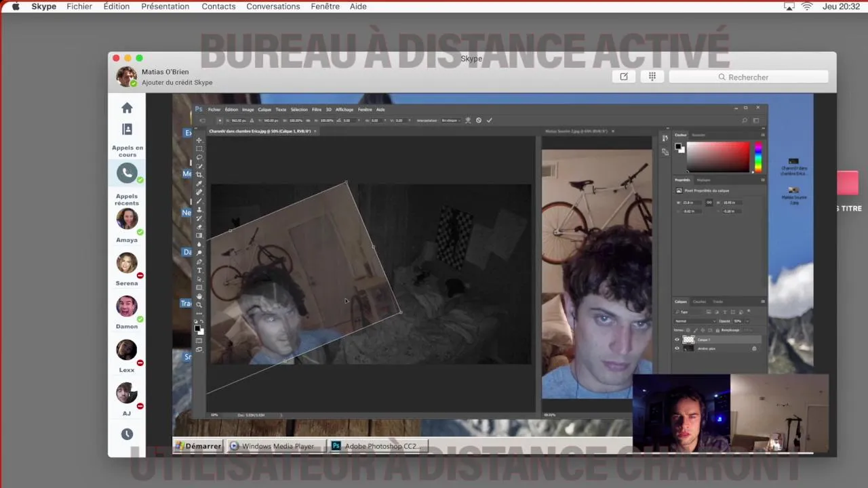The height and width of the screenshot is (488, 868).
Task: Select the Brush tool
Action: point(199,200)
